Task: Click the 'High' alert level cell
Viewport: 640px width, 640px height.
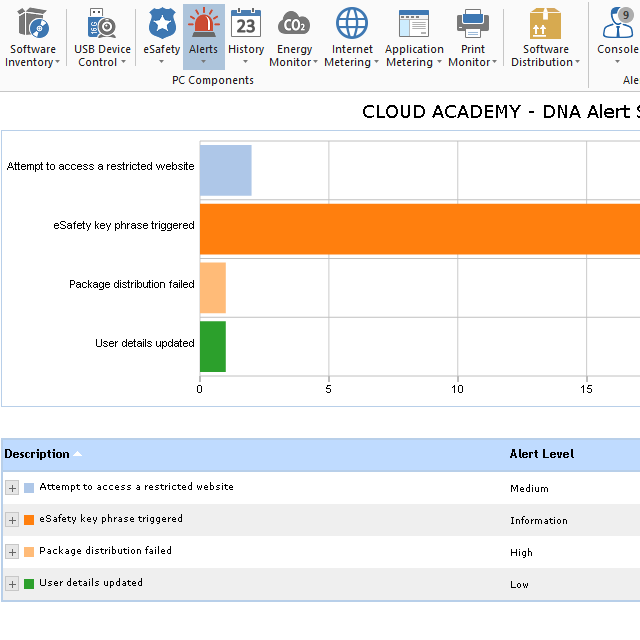Action: tap(521, 553)
